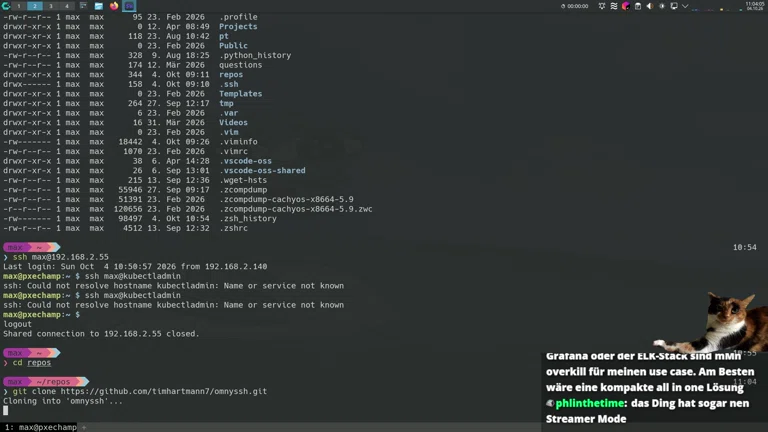Screen dimensions: 768x432
Task: Open the clipboard tray icon
Action: 638,6
